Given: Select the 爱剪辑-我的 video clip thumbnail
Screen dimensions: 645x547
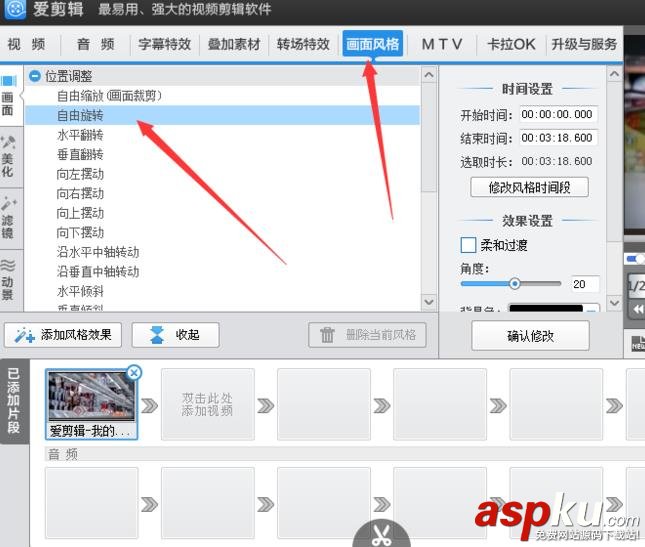Looking at the screenshot, I should click(x=91, y=404).
